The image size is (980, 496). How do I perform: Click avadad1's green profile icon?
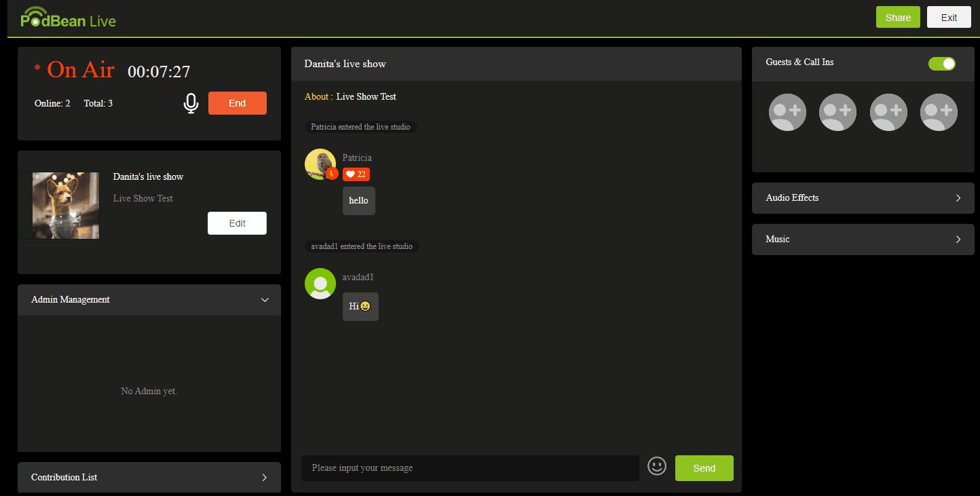click(320, 283)
